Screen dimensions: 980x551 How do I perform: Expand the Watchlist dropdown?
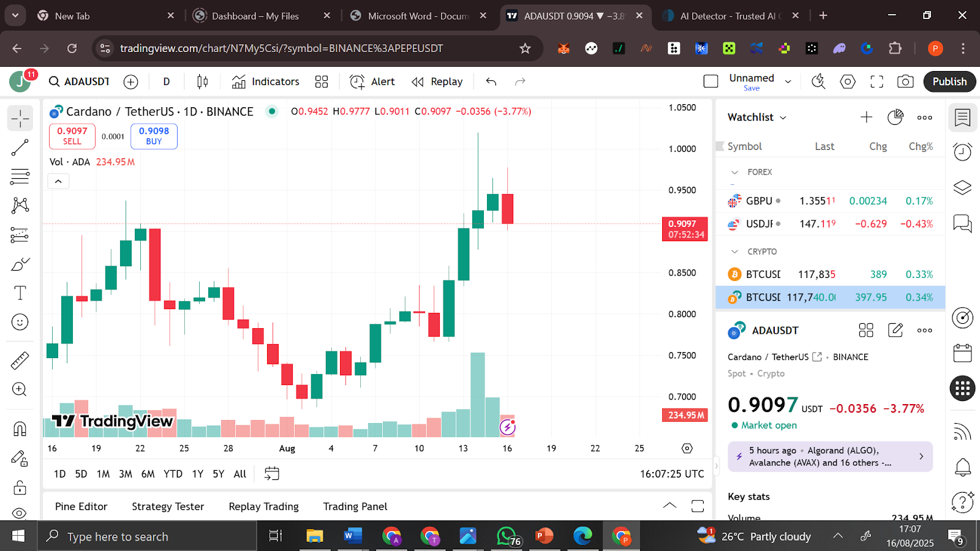pyautogui.click(x=783, y=117)
